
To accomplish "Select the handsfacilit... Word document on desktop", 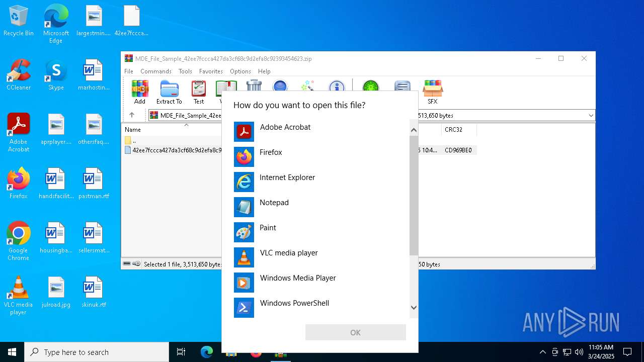I will (56, 184).
